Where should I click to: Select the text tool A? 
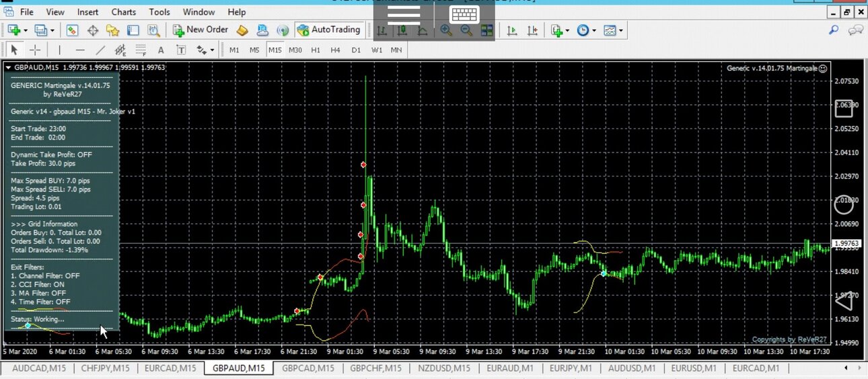tap(161, 50)
